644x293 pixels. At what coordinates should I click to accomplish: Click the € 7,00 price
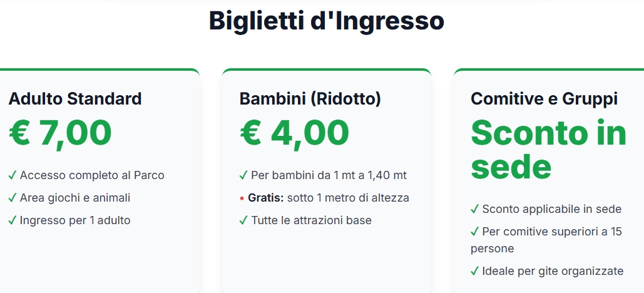click(x=61, y=133)
